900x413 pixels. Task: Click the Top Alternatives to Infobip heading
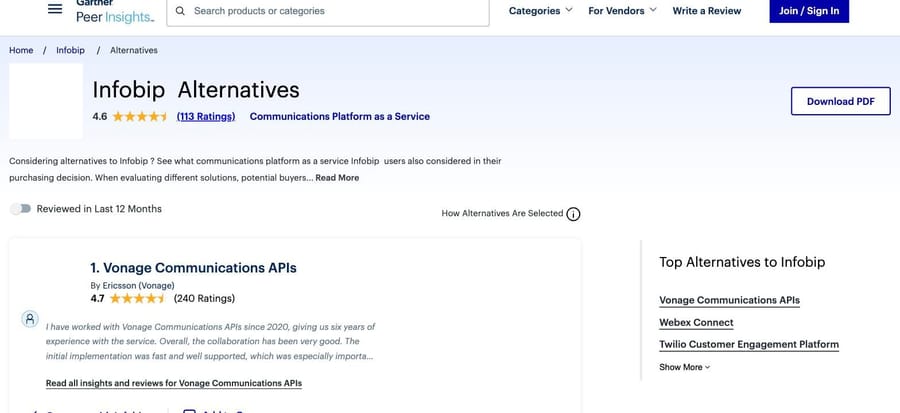click(x=742, y=262)
